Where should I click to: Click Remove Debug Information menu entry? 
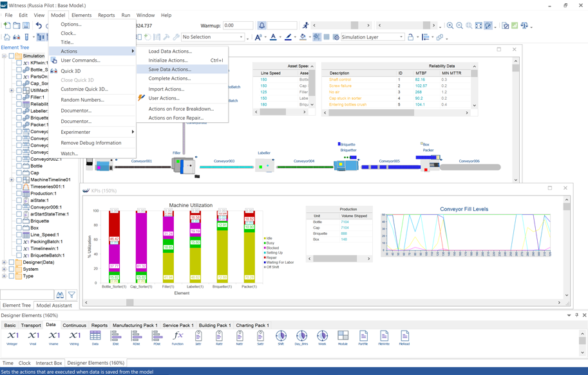(92, 143)
